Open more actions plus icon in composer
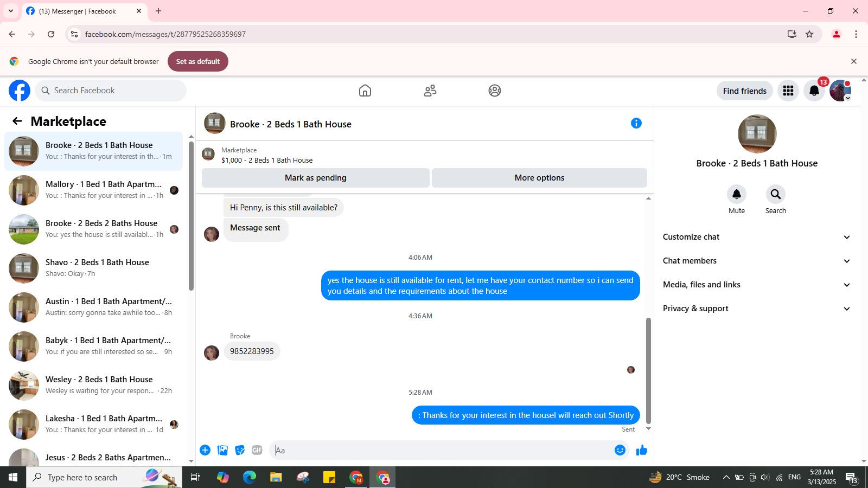Viewport: 868px width, 488px height. pos(205,450)
